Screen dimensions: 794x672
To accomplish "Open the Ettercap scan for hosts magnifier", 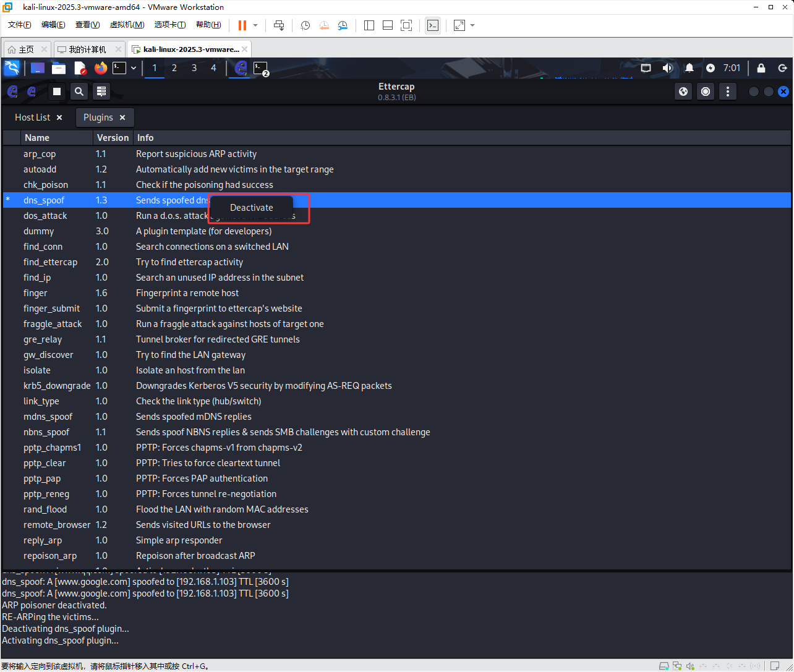I will (79, 91).
